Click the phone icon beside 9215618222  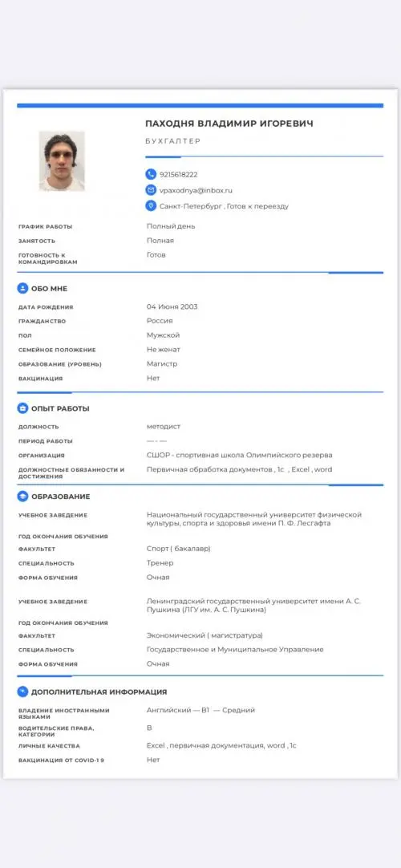[x=151, y=174]
